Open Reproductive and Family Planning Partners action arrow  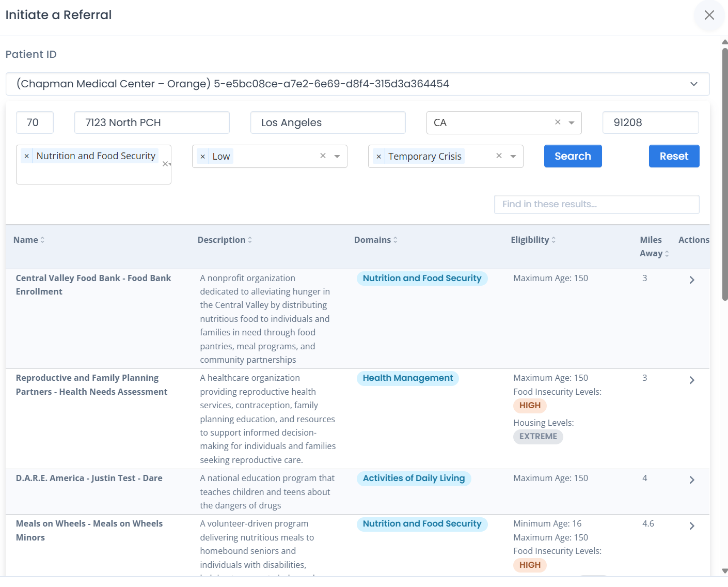pyautogui.click(x=692, y=380)
